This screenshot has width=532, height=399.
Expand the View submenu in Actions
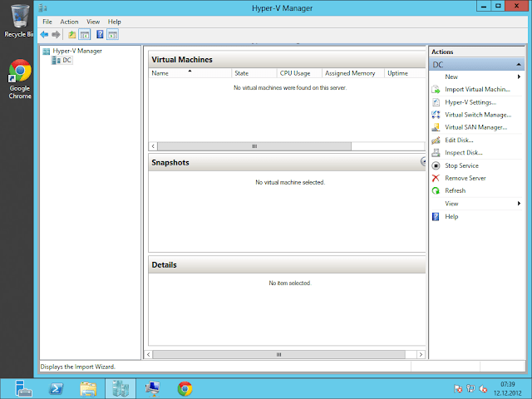(x=451, y=204)
